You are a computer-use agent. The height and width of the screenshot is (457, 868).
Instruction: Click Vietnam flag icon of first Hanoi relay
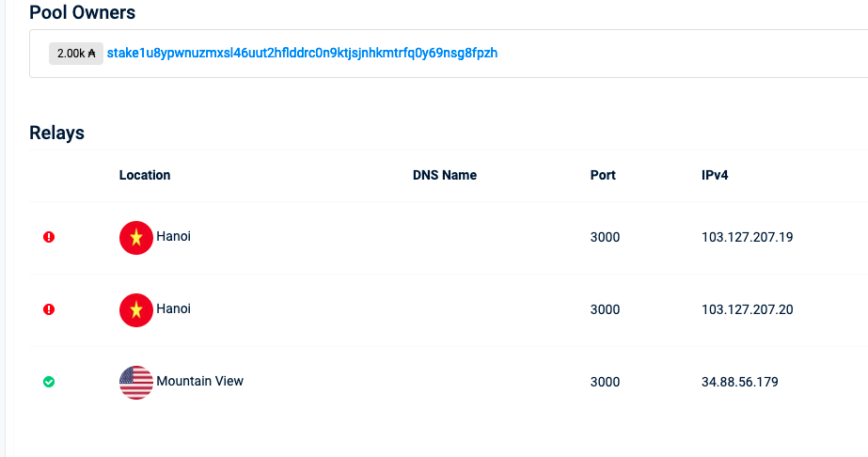coord(136,238)
